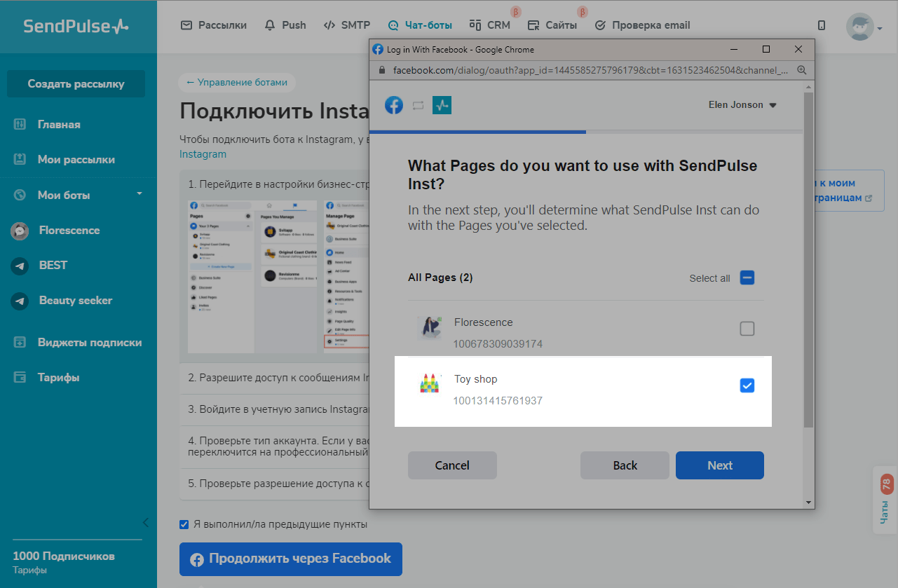Click the BEST Telegram bot icon
898x588 pixels.
(20, 266)
